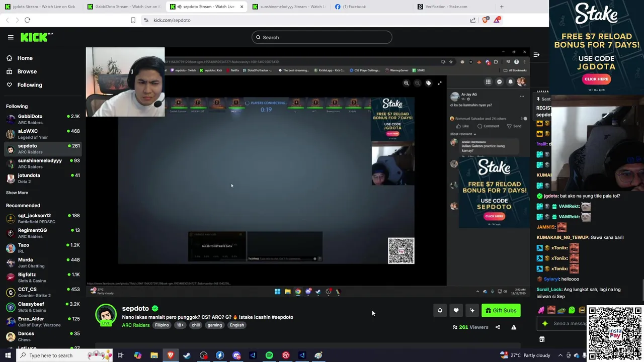Click the chat message sparkle icon
This screenshot has height=362, width=644.
[545, 323]
